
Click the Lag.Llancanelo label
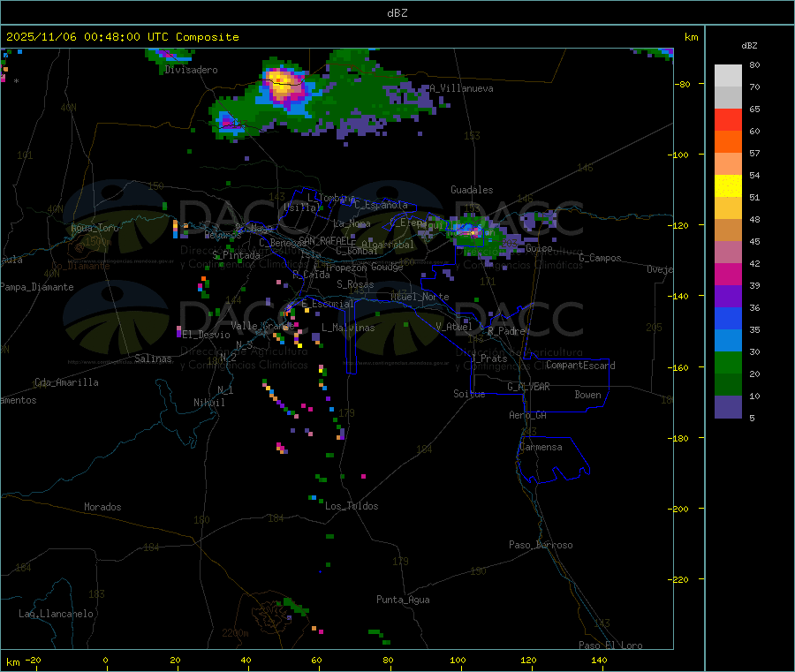[56, 614]
